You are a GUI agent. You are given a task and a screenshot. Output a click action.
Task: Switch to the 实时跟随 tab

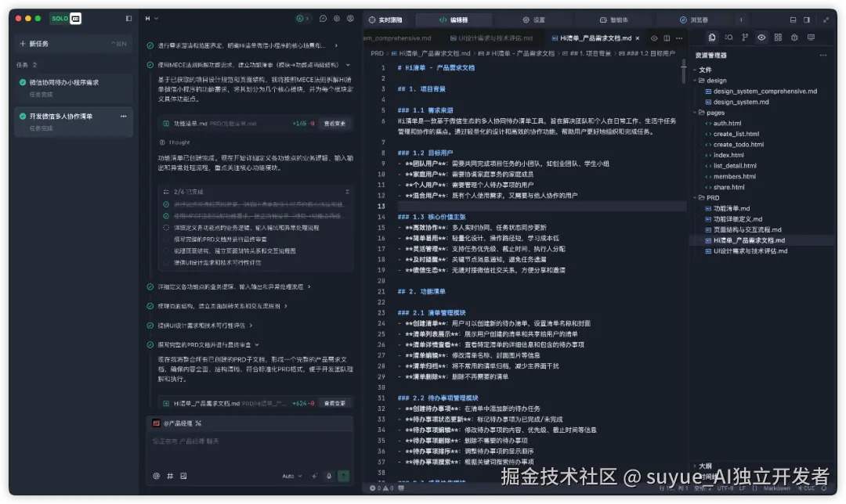(385, 20)
